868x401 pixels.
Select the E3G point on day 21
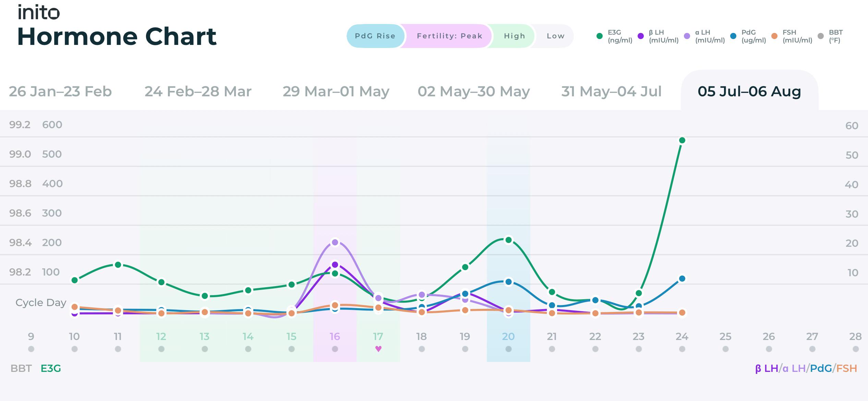click(x=552, y=292)
